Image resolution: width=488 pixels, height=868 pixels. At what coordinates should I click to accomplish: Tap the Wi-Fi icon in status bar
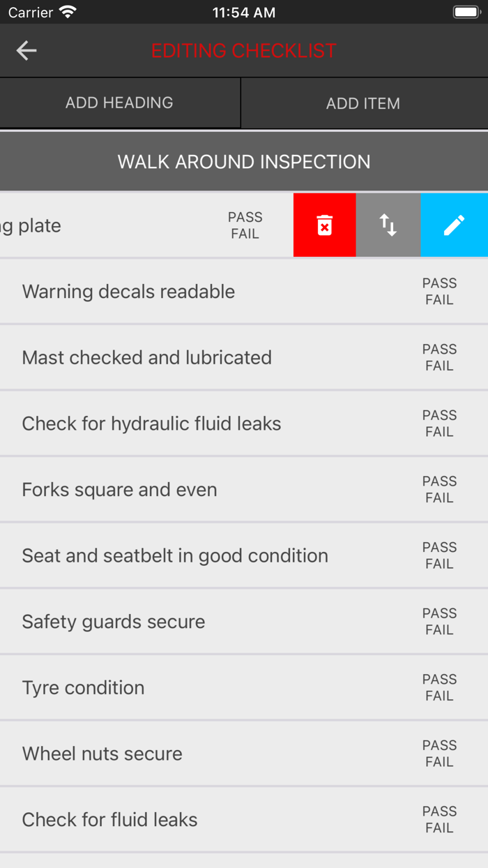coord(68,13)
